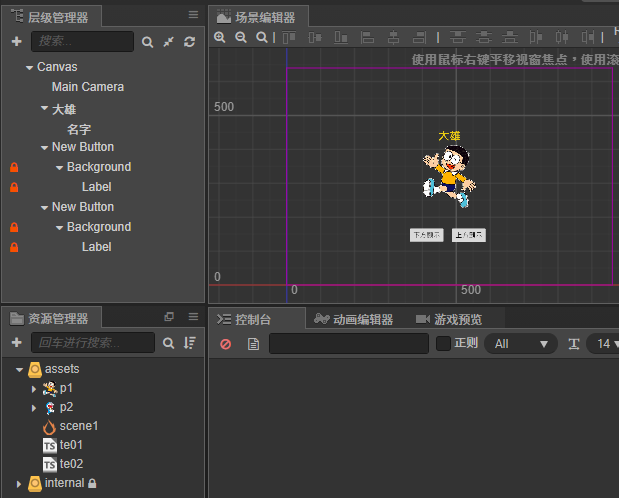Screen dimensions: 619x498
Task: Distribute nodes evenly by horizontal centers
Action: pyautogui.click(x=562, y=38)
